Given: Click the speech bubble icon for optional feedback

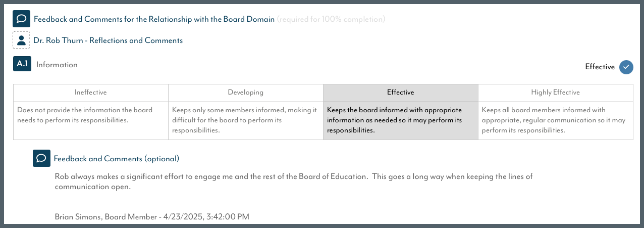Looking at the screenshot, I should (41, 158).
